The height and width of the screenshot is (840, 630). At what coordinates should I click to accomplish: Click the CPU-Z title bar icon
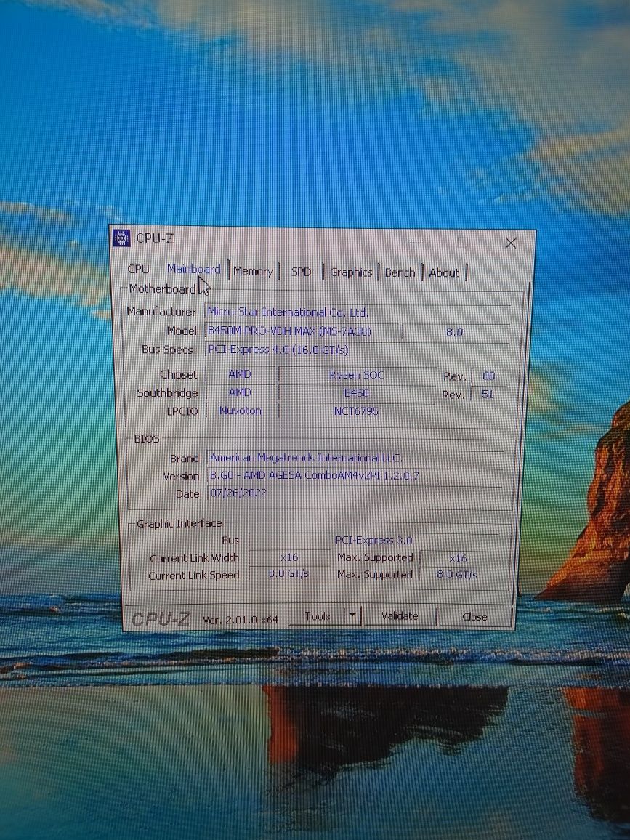click(121, 238)
